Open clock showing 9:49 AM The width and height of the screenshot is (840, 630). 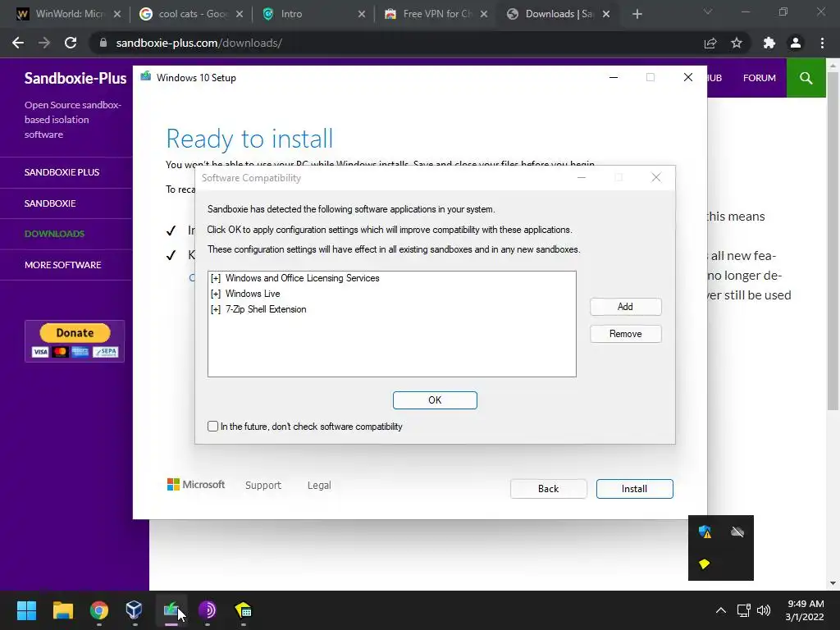[806, 610]
